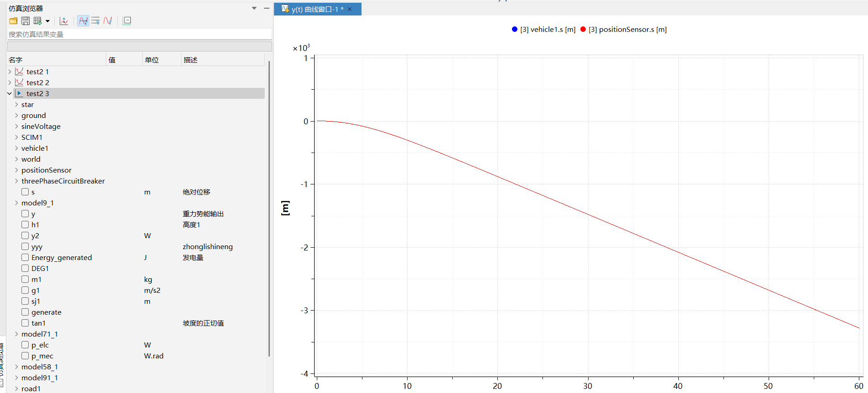Viewport: 868px width, 393px height.
Task: Check the g1 variable checkbox
Action: [25, 290]
